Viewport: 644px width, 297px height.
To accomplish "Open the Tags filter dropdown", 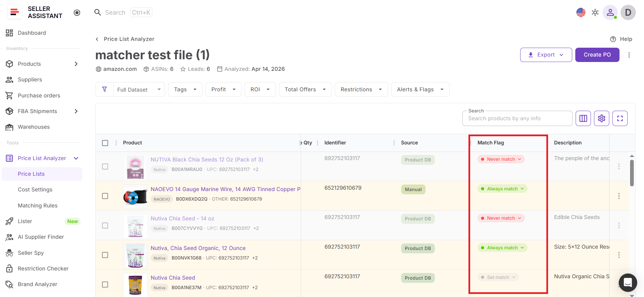I will point(185,90).
